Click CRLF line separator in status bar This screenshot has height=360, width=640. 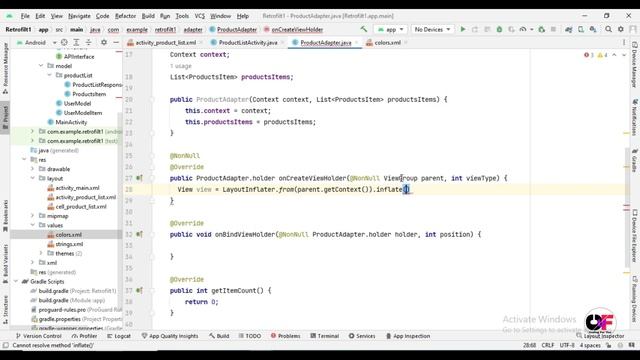[548, 345]
